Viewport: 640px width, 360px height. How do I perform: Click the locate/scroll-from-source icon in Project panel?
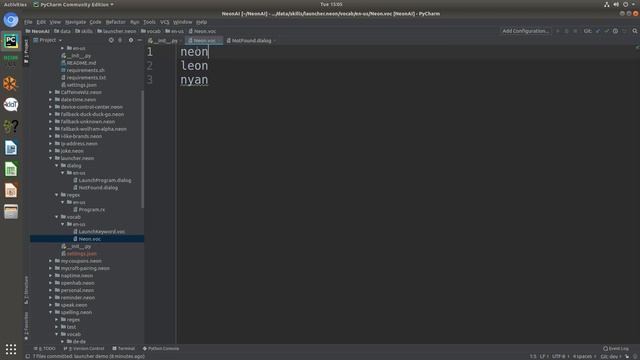[111, 40]
